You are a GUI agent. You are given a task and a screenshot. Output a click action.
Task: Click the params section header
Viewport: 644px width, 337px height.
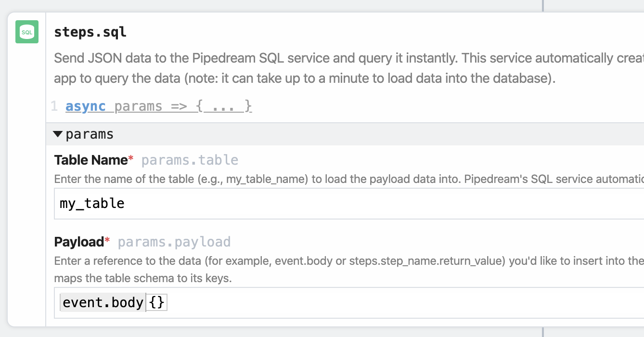(x=90, y=134)
